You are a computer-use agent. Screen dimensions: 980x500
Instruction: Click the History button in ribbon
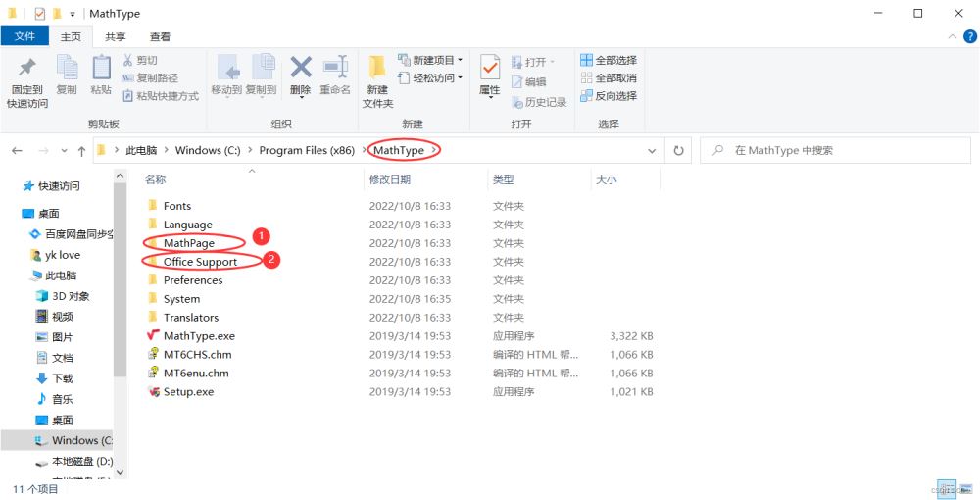539,102
